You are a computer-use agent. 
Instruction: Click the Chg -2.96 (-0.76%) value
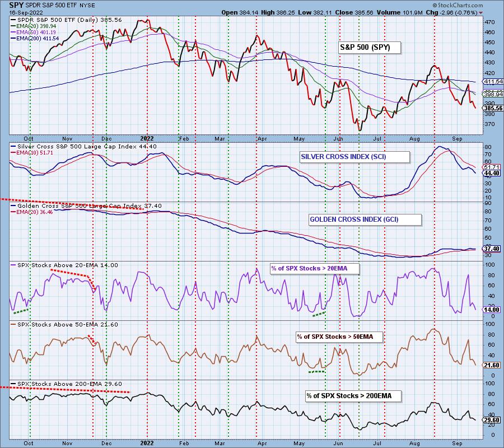click(451, 13)
